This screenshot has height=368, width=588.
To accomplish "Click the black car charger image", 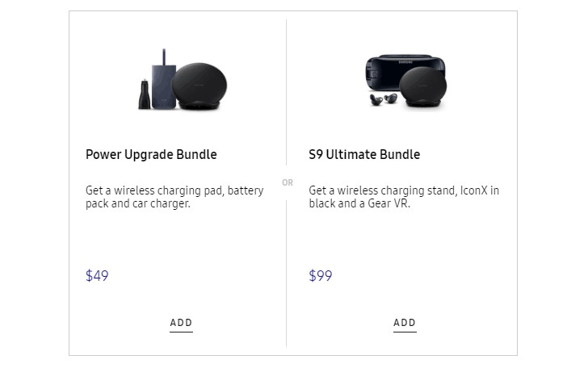I will pyautogui.click(x=144, y=94).
